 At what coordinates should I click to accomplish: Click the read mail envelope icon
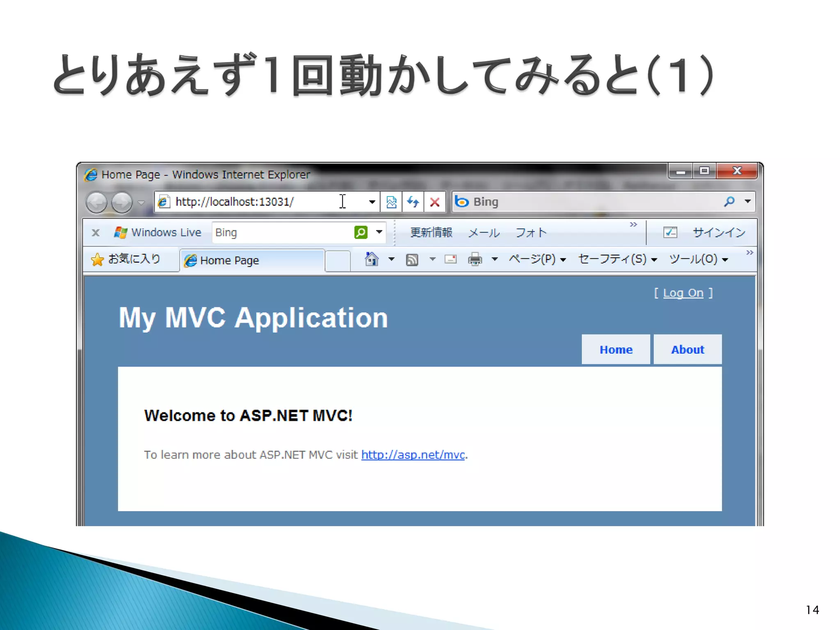click(450, 259)
